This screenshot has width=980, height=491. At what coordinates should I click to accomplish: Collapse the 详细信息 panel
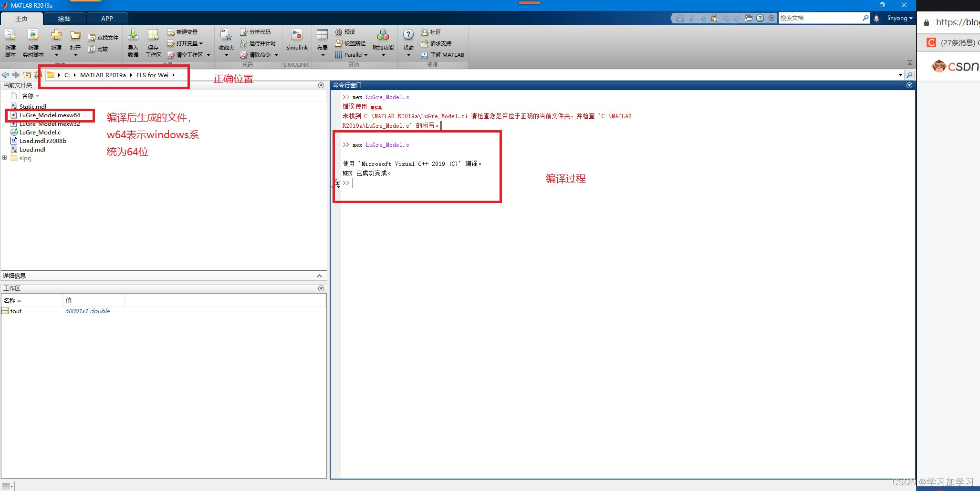pyautogui.click(x=320, y=275)
